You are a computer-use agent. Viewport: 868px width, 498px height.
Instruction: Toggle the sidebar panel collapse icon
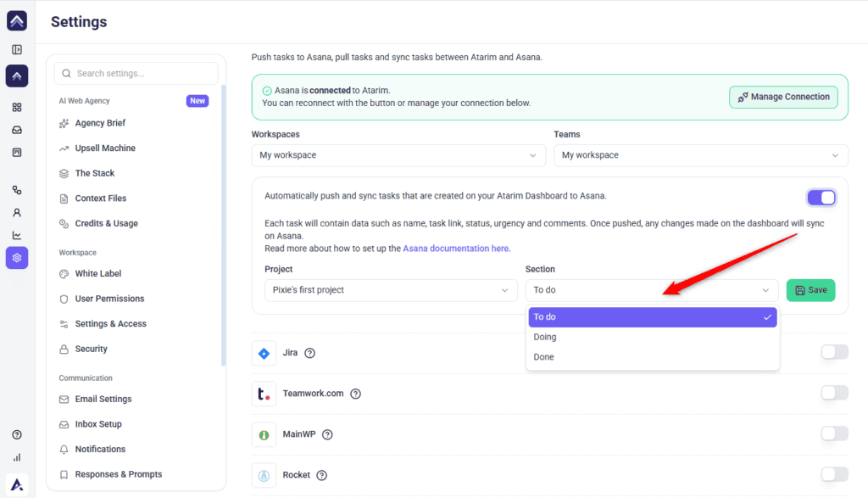pyautogui.click(x=17, y=50)
